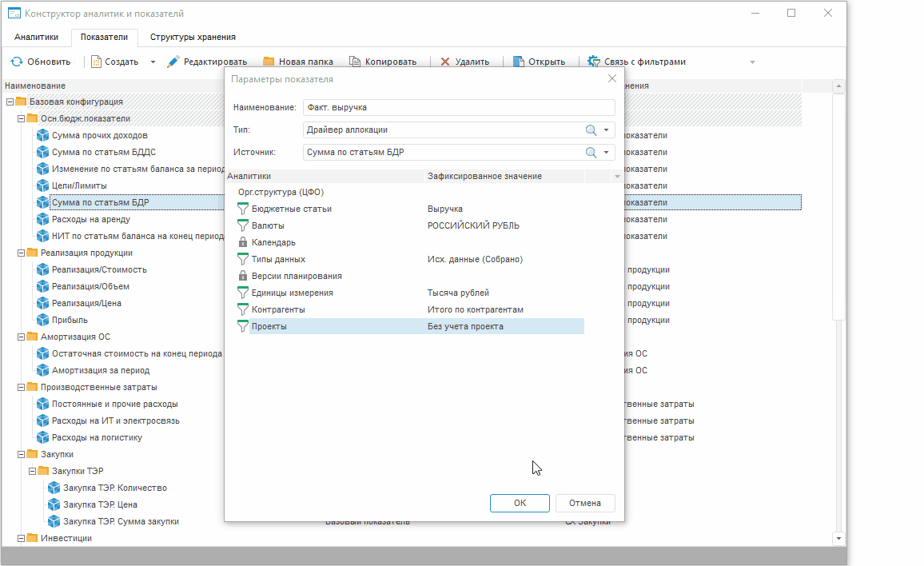
Task: Click the Наименование text field
Action: tap(459, 107)
